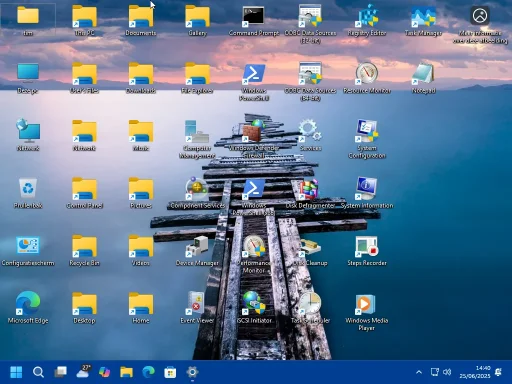The width and height of the screenshot is (512, 384).
Task: Open the This PC shortcut
Action: 84,19
